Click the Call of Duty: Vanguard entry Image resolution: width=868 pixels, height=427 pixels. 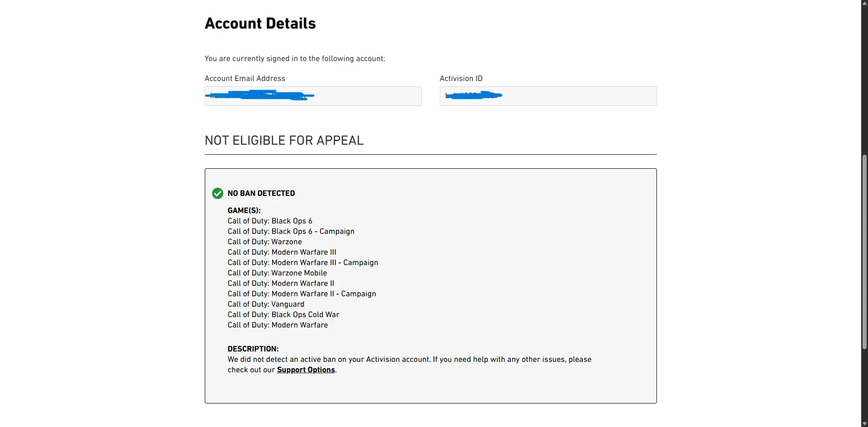[x=266, y=304]
